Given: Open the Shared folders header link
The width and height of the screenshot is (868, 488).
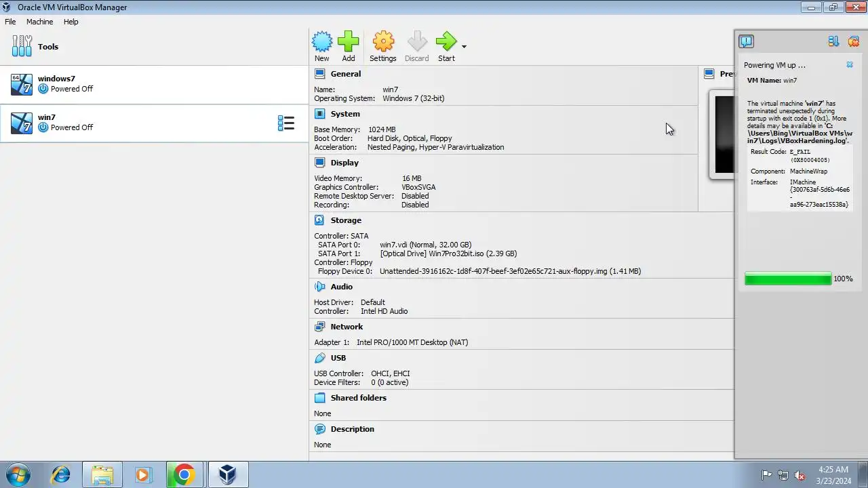Looking at the screenshot, I should click(x=359, y=398).
